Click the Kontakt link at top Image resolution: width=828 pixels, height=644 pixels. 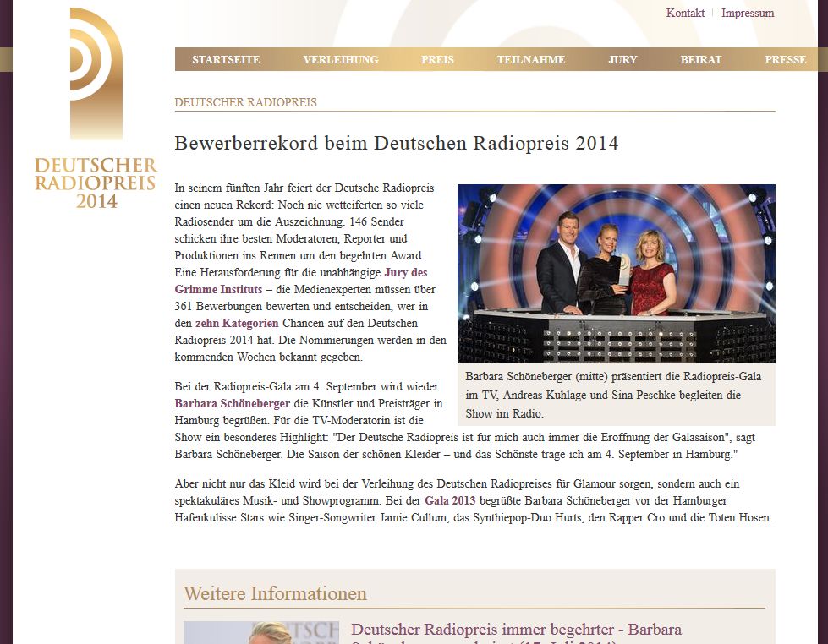click(x=685, y=14)
